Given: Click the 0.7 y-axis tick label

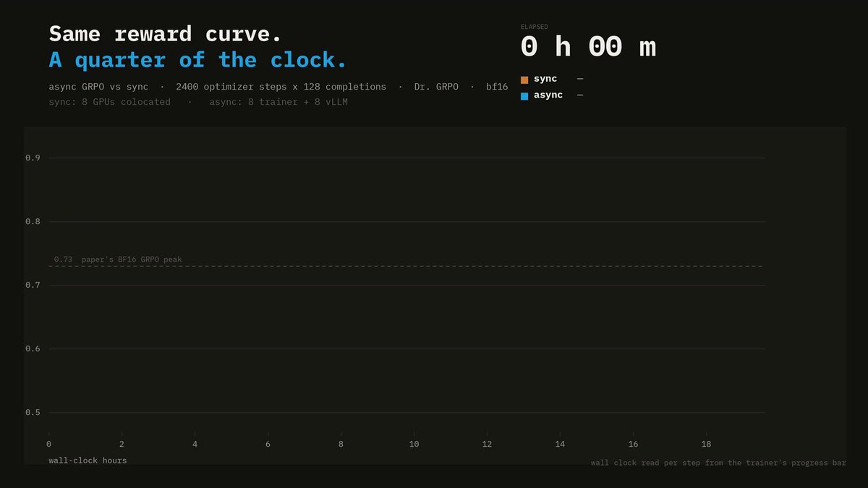Looking at the screenshot, I should 33,286.
